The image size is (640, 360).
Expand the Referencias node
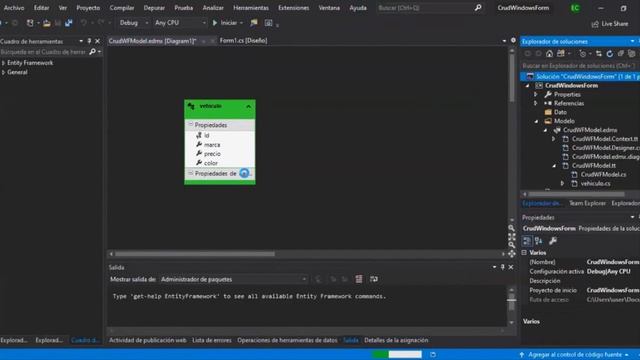tap(536, 103)
